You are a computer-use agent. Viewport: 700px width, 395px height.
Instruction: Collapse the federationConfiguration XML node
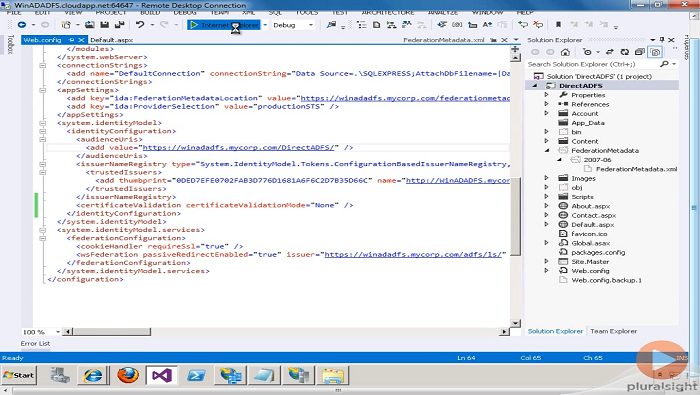tap(42, 238)
